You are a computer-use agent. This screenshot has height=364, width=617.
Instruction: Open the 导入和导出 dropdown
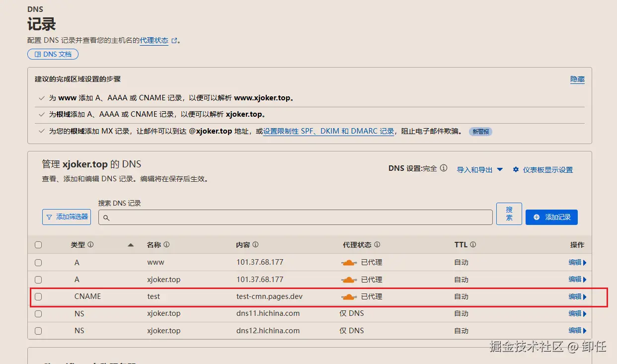(x=480, y=170)
